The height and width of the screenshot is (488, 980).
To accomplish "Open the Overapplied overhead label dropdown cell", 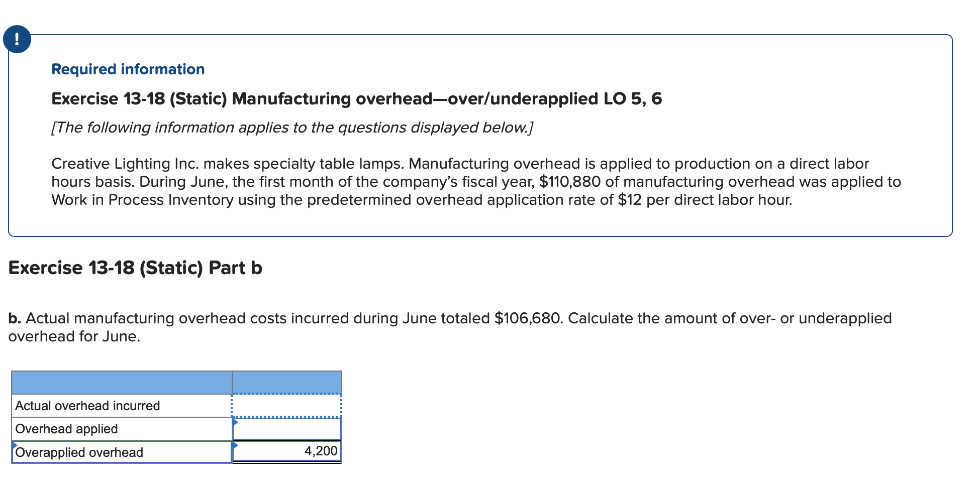I will (x=121, y=452).
